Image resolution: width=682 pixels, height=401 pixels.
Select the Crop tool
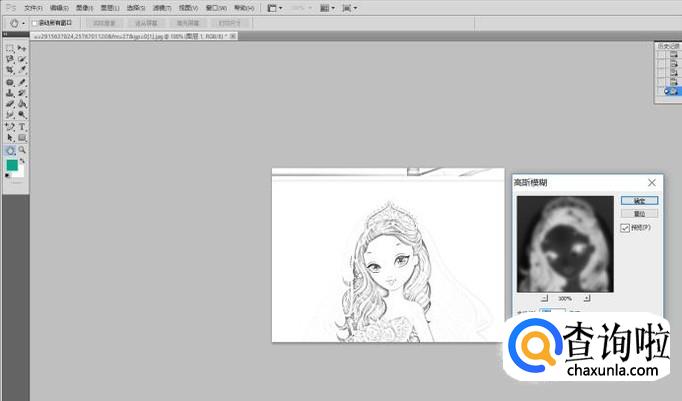click(x=10, y=70)
